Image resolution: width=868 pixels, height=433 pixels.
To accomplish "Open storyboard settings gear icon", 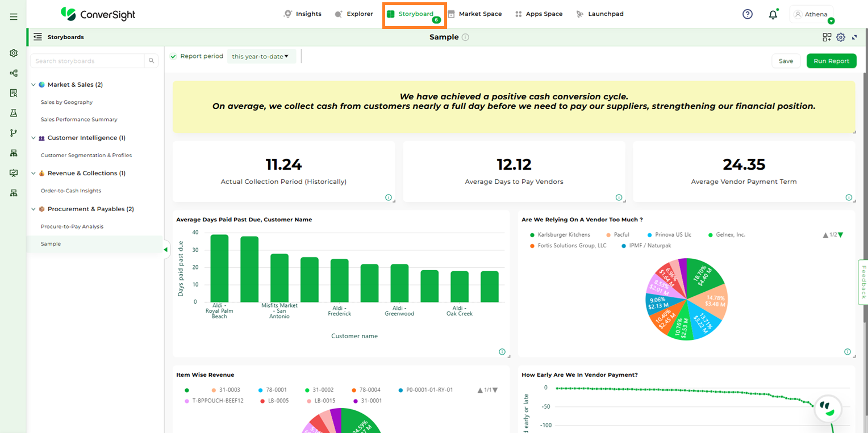I will click(x=841, y=37).
